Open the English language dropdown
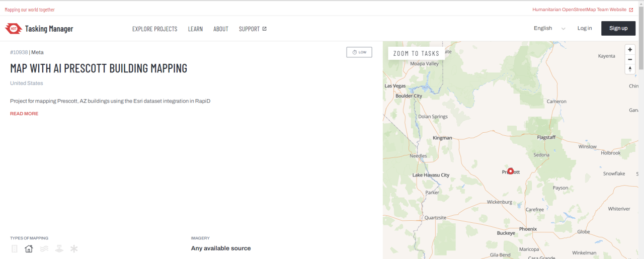The image size is (644, 259). coord(549,28)
